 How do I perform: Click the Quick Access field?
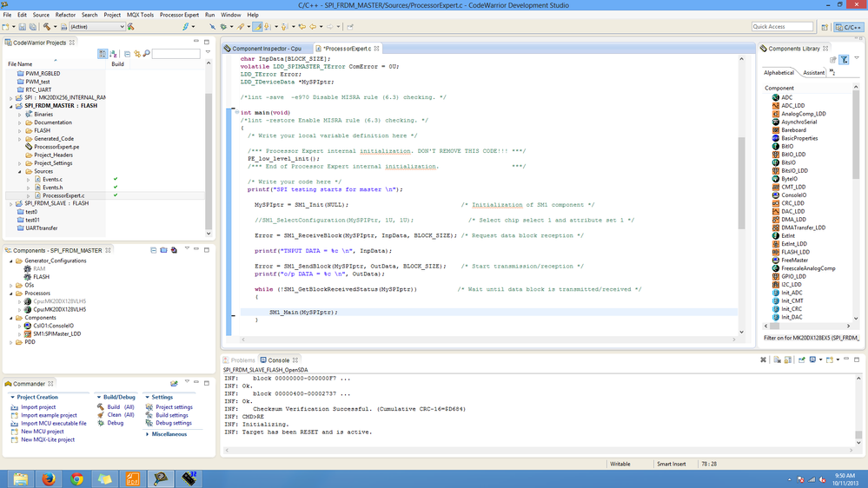pos(782,27)
